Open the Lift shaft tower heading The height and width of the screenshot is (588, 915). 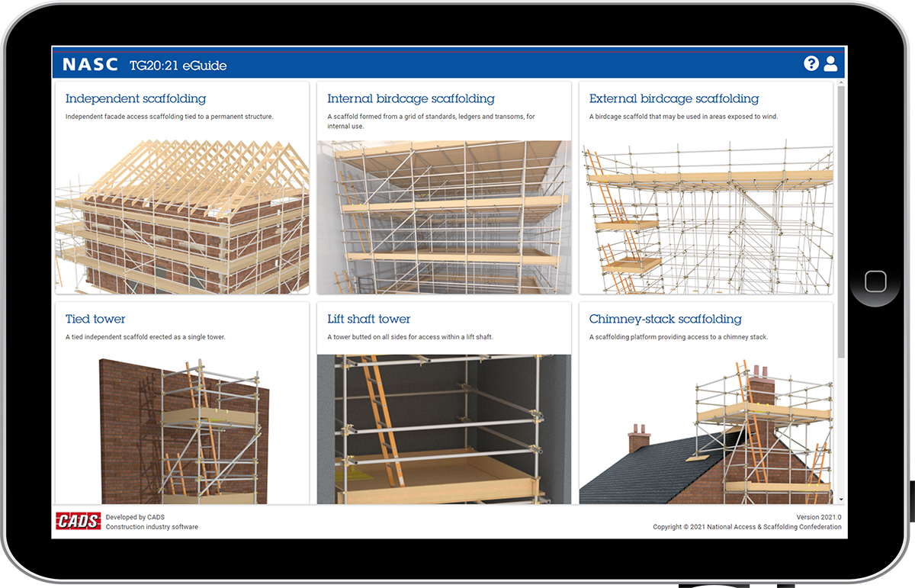[369, 319]
